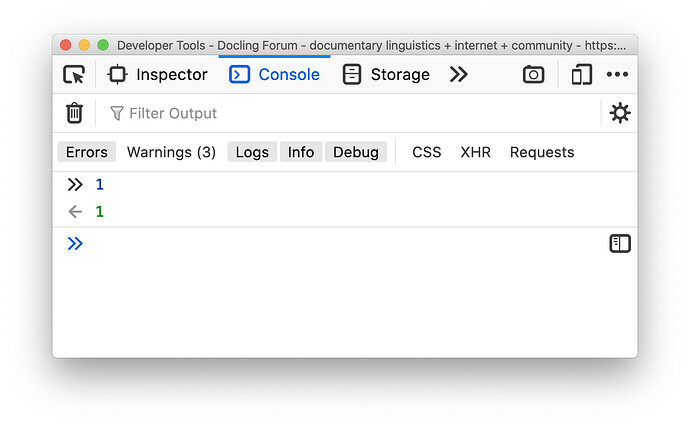Open console settings gear
Viewport: 690px width, 427px height.
coord(620,113)
